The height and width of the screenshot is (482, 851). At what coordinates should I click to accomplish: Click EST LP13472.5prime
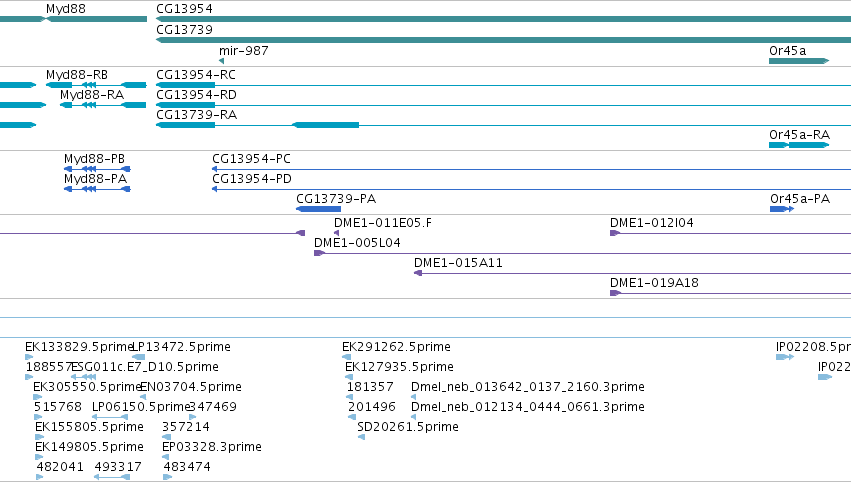182,347
